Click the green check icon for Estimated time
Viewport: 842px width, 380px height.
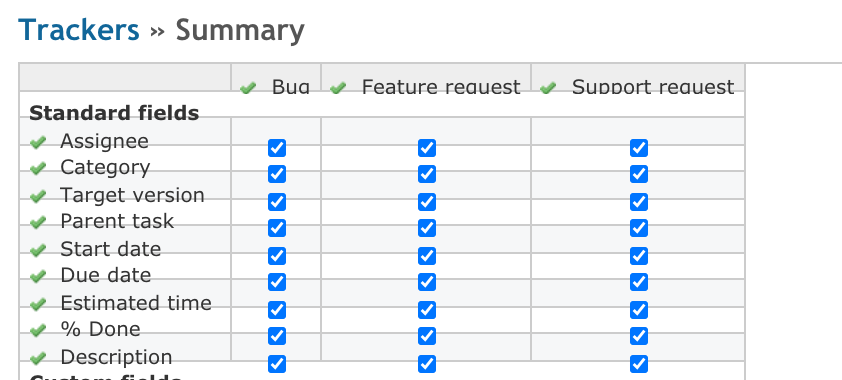[38, 304]
